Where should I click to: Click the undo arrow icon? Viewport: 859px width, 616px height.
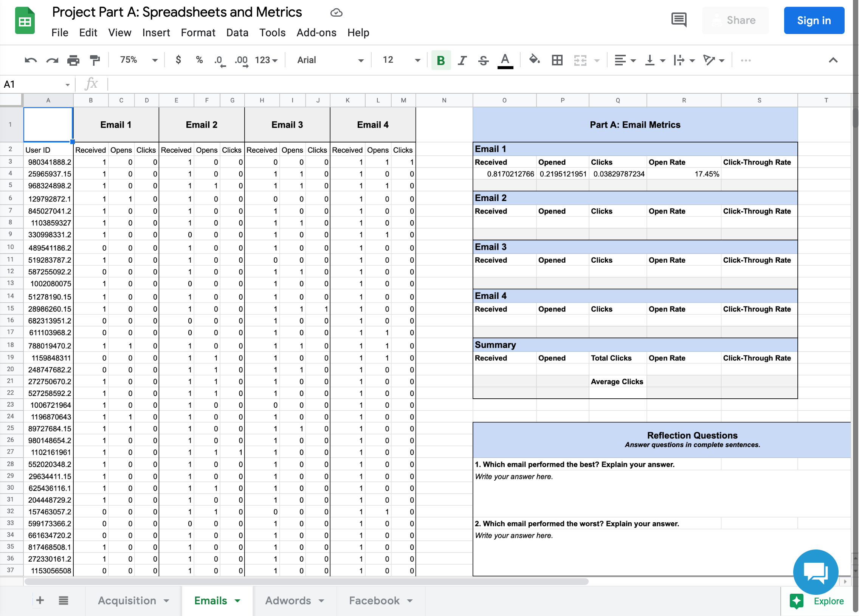[31, 60]
